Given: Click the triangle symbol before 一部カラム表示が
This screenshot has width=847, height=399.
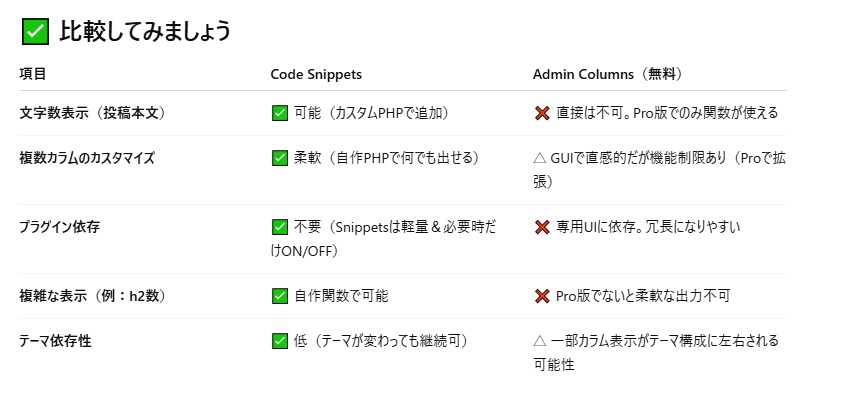Looking at the screenshot, I should pos(540,341).
